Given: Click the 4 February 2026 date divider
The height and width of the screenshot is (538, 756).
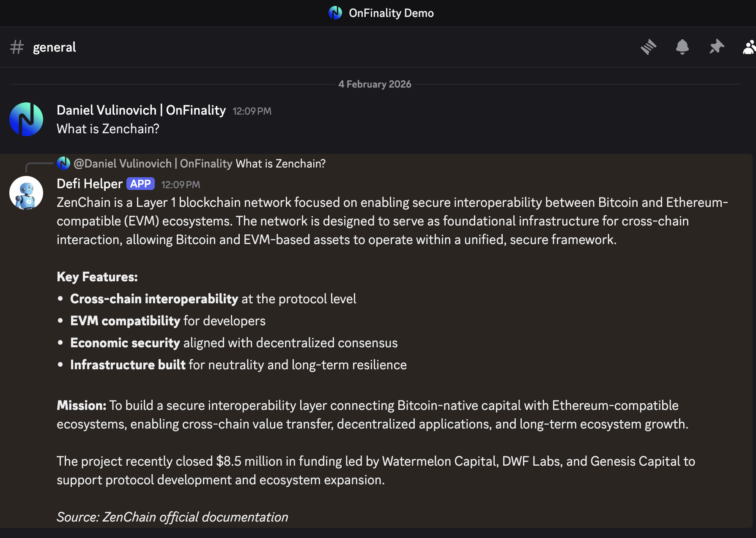Looking at the screenshot, I should click(x=375, y=84).
